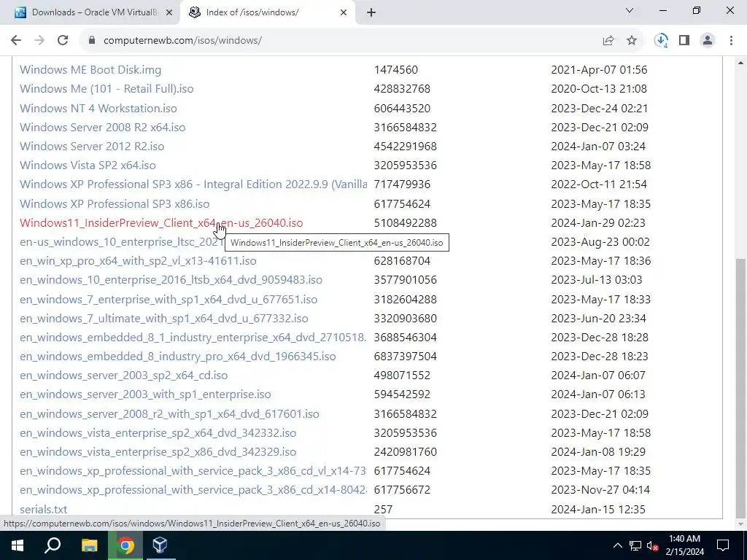The width and height of the screenshot is (747, 560).
Task: Open VirtualBox from taskbar
Action: point(160,545)
